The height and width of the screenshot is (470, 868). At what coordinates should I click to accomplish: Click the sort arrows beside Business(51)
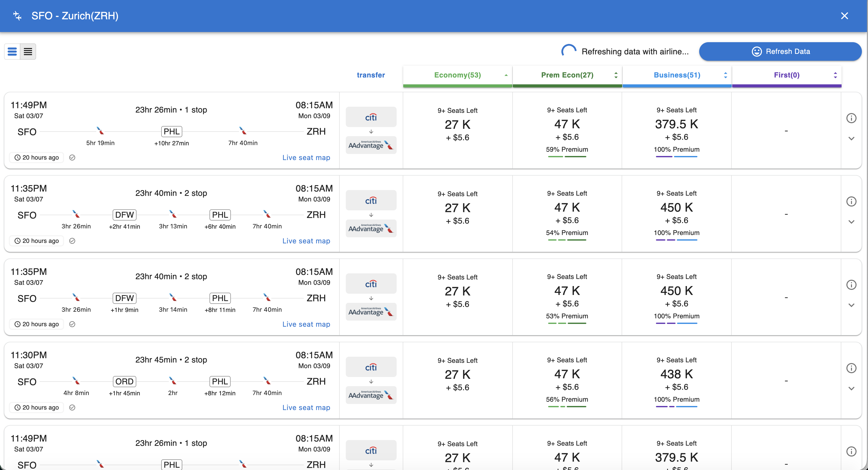(x=725, y=75)
